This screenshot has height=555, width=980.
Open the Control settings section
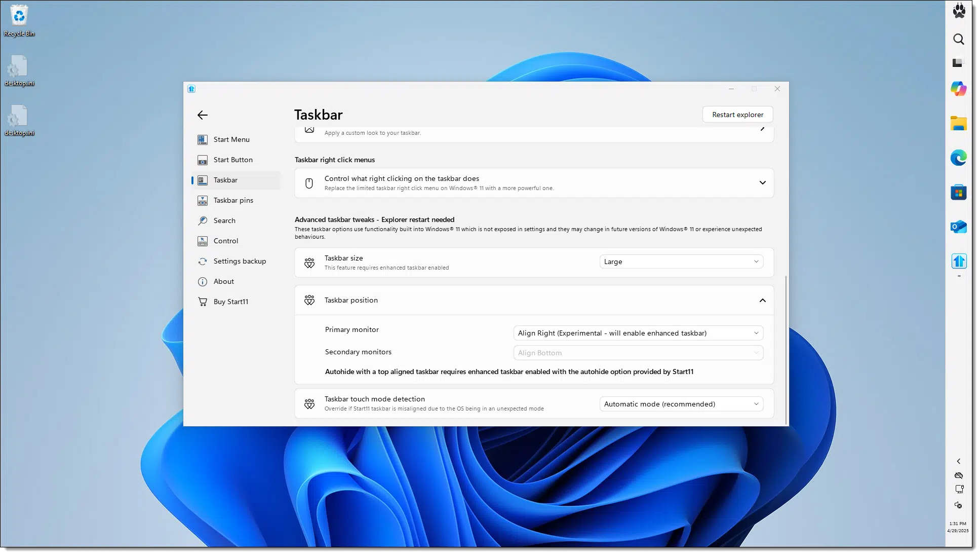tap(236, 241)
